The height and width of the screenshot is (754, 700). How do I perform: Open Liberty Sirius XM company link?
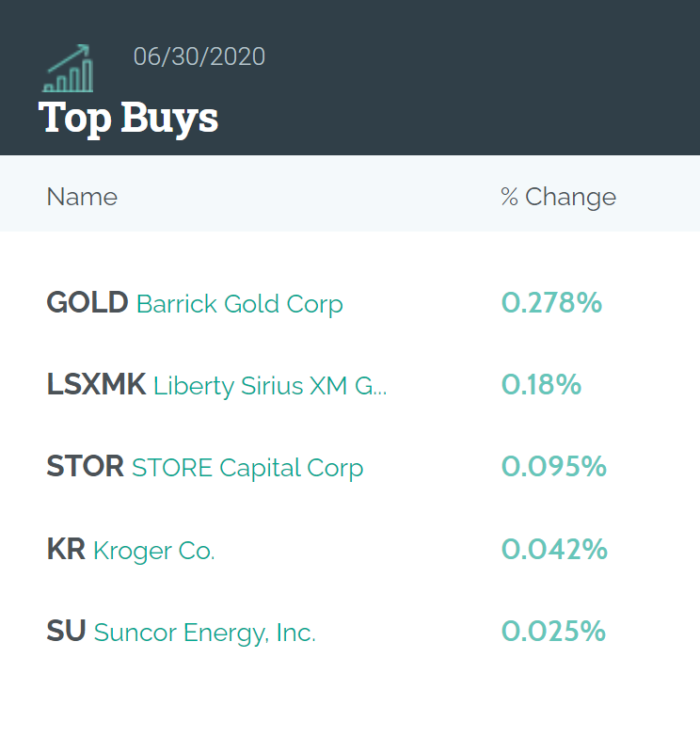270,385
